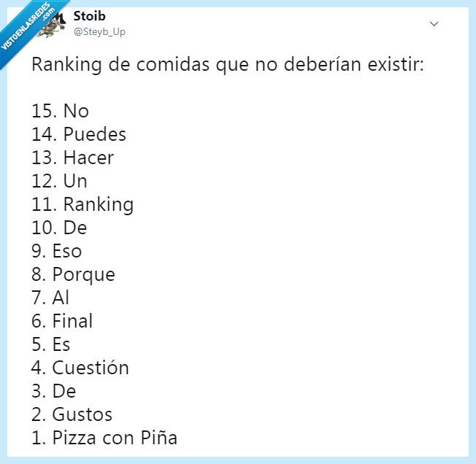
Task: Select the "2. Gustos" line
Action: coord(72,414)
